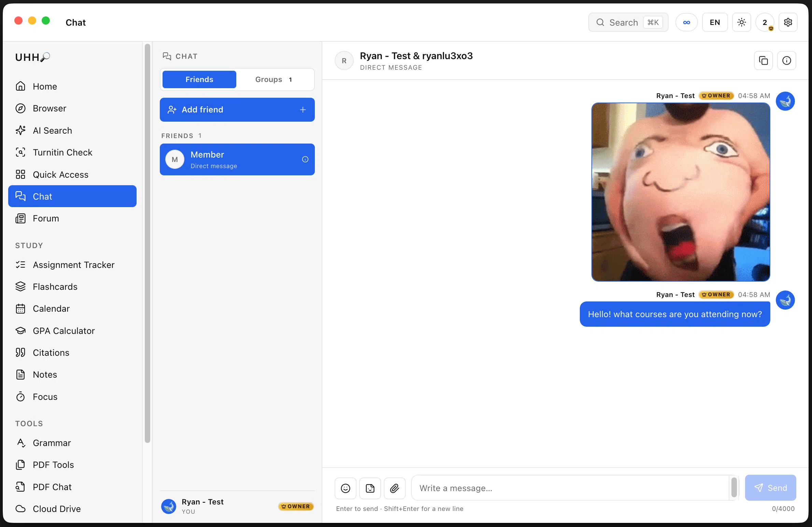Open Turnitin Check

tap(72, 152)
